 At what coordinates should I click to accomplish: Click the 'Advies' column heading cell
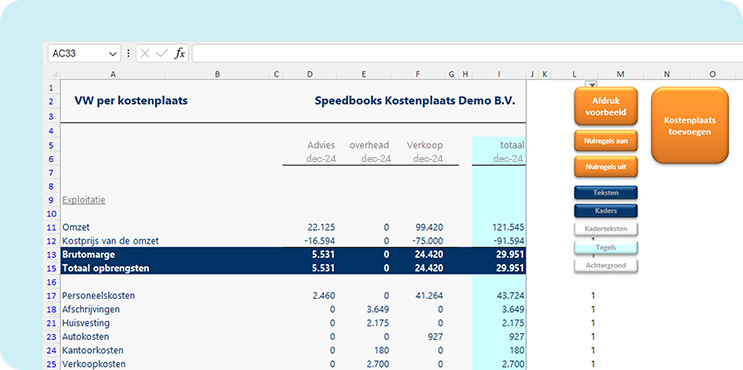coord(321,145)
